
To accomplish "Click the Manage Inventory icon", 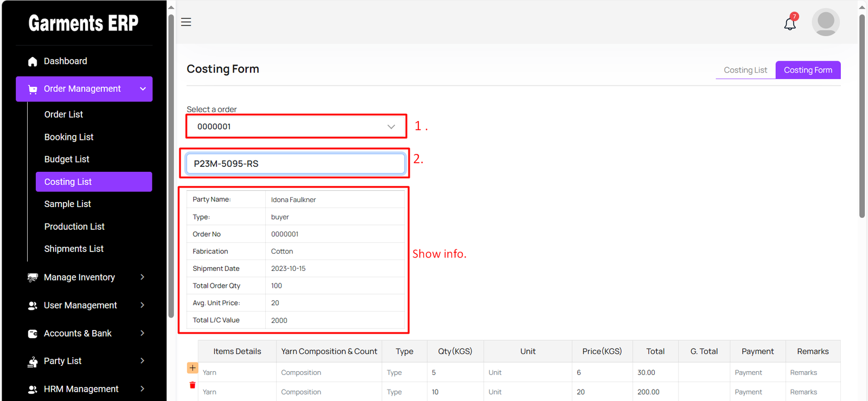I will (x=33, y=277).
